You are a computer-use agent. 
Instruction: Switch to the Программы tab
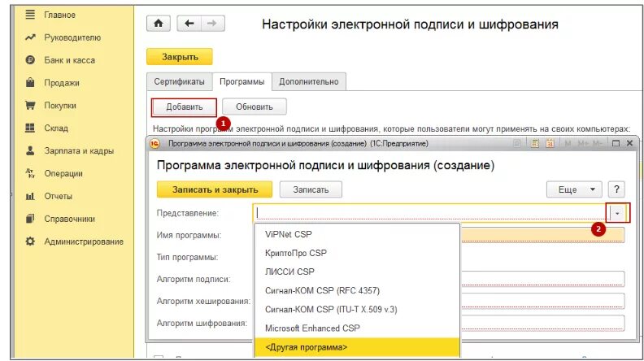242,82
